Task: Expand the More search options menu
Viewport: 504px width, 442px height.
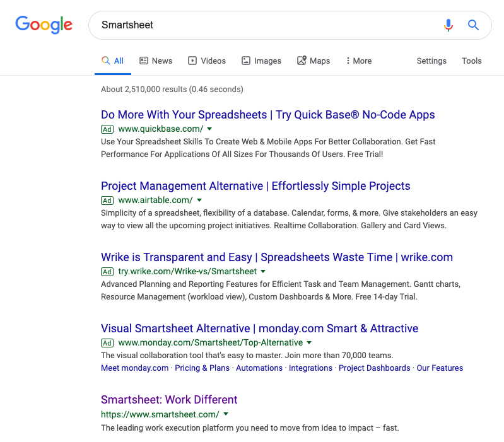Action: pyautogui.click(x=358, y=61)
